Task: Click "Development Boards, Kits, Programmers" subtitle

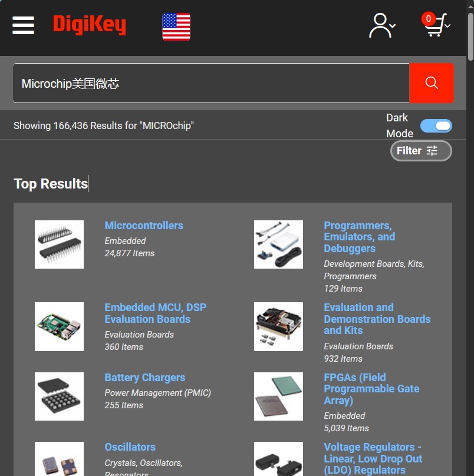Action: click(374, 270)
